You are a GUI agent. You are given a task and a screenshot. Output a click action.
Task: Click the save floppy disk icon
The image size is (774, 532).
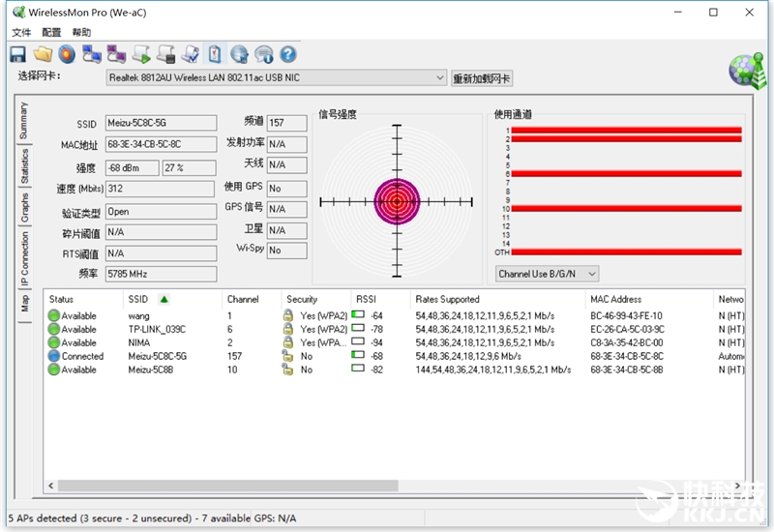tap(17, 54)
